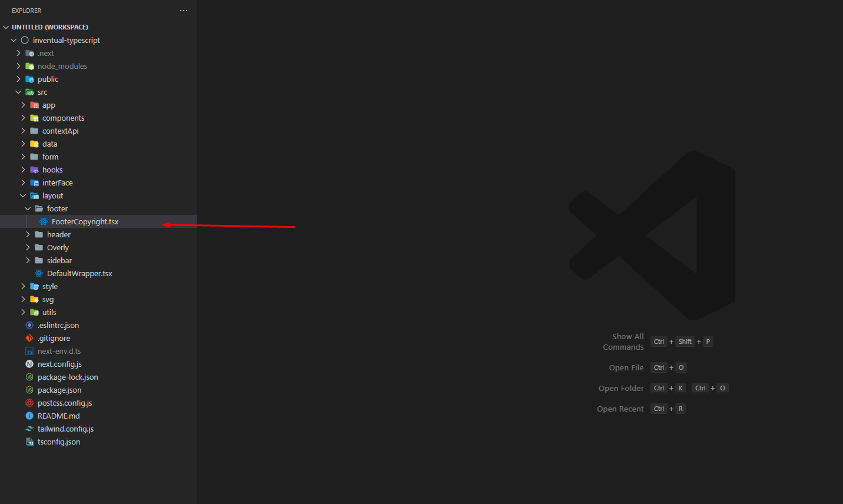Click the hooks folder icon

click(x=34, y=170)
